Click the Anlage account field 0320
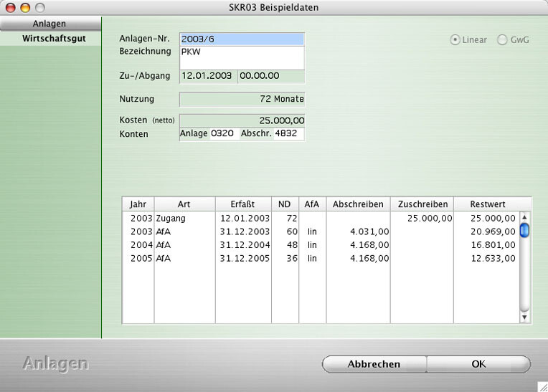This screenshot has height=392, width=548. pos(225,134)
